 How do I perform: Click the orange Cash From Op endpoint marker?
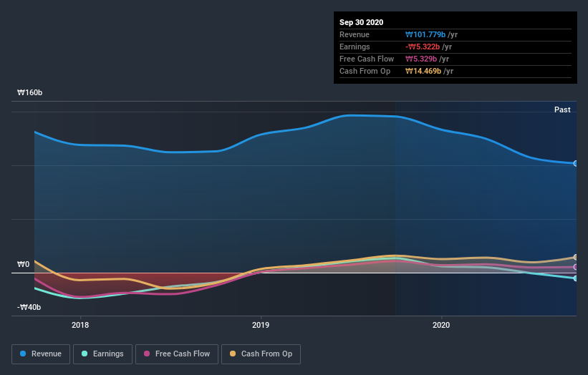click(x=576, y=257)
